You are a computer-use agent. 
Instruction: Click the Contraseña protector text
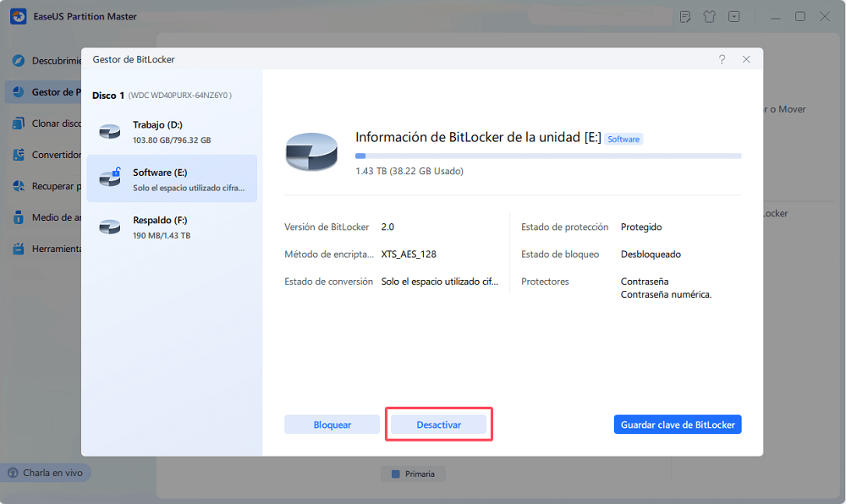point(644,282)
